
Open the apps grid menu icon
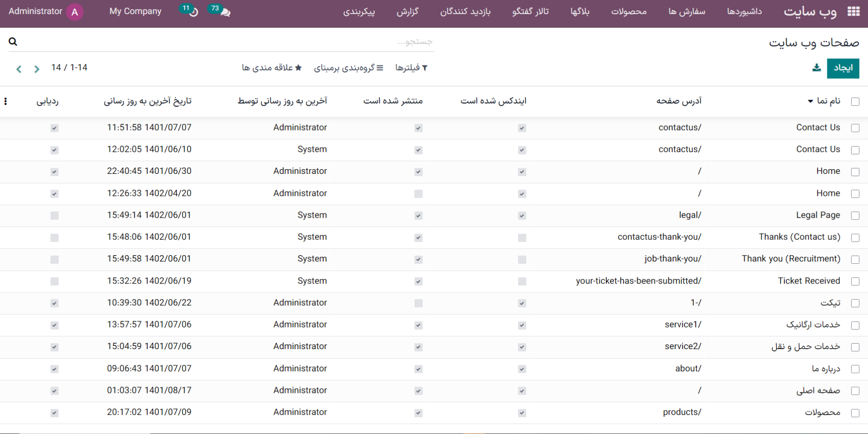[x=854, y=11]
